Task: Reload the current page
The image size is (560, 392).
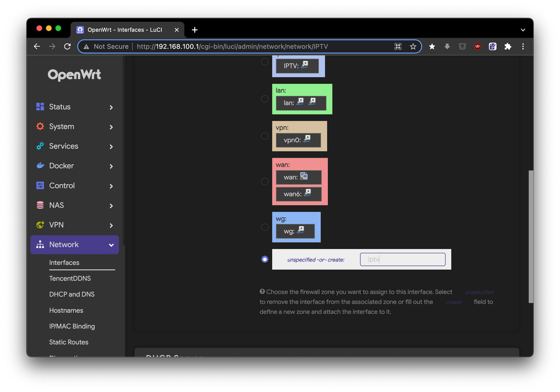Action: point(68,47)
